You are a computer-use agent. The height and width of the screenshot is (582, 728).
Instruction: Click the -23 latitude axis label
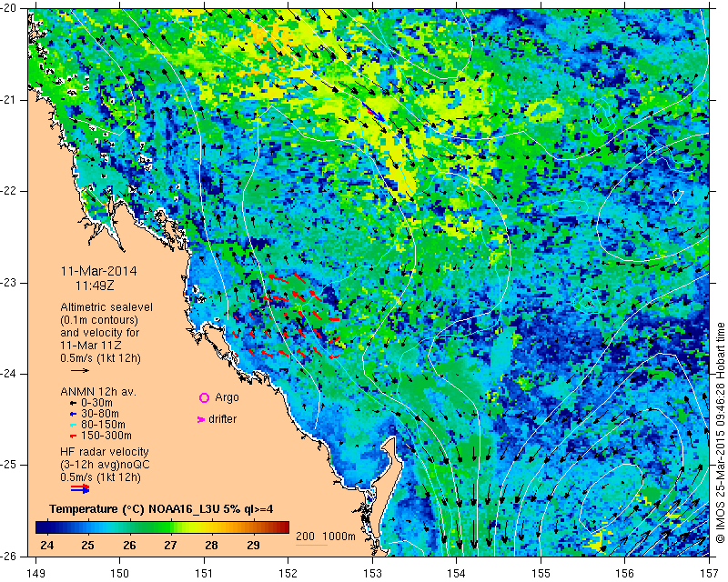coord(9,283)
